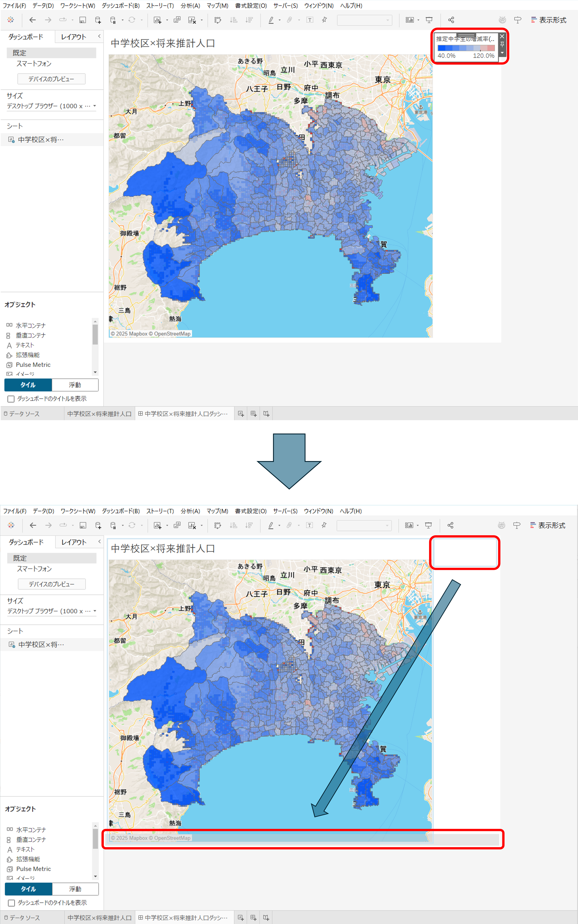Screen dimensions: 578x924
Task: Select タイル mode in lower window
Action: pos(28,889)
